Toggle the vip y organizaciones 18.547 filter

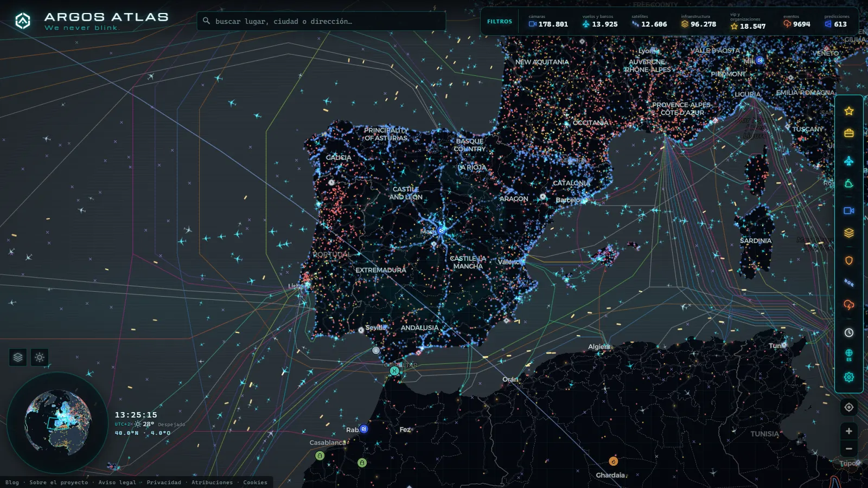748,22
